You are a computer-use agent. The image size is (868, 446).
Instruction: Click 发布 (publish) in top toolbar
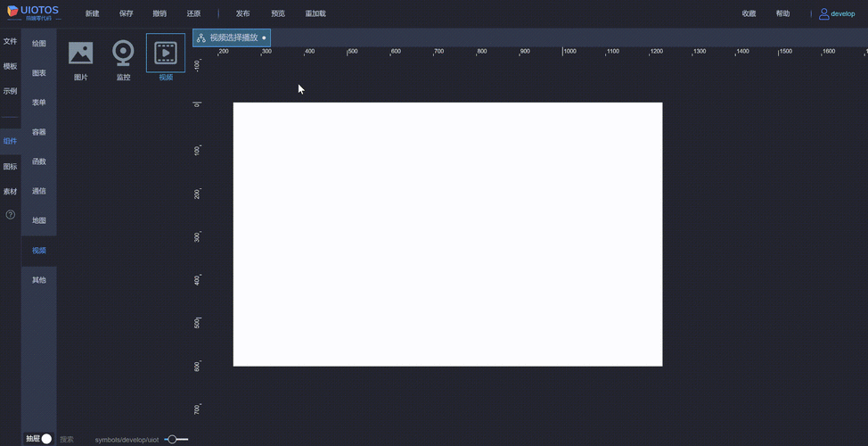click(243, 14)
